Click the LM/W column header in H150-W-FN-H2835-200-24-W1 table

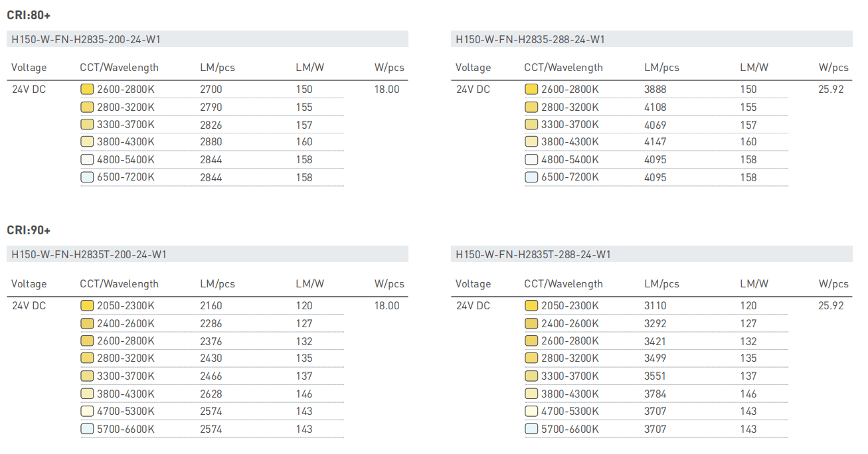click(x=309, y=67)
